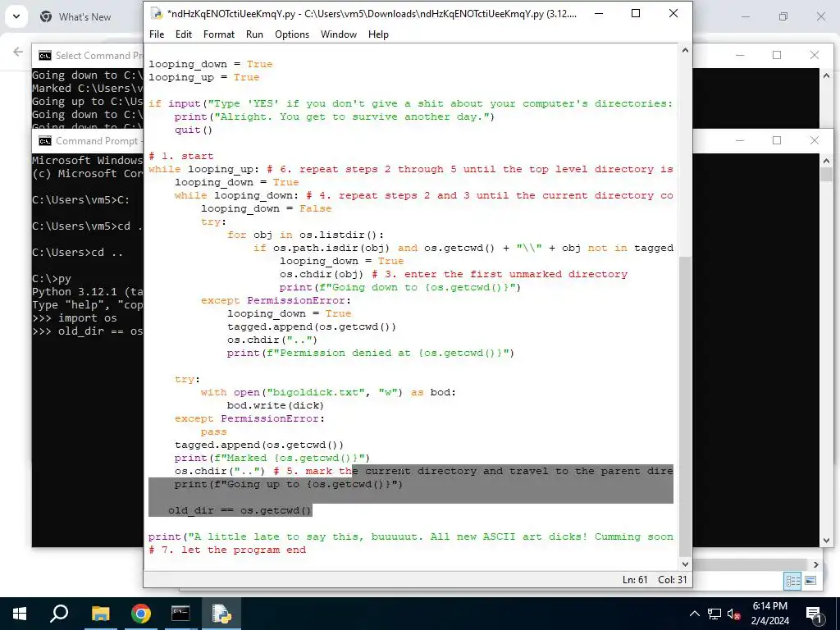This screenshot has height=630, width=840.
Task: Close the IDLE editor window
Action: click(673, 13)
